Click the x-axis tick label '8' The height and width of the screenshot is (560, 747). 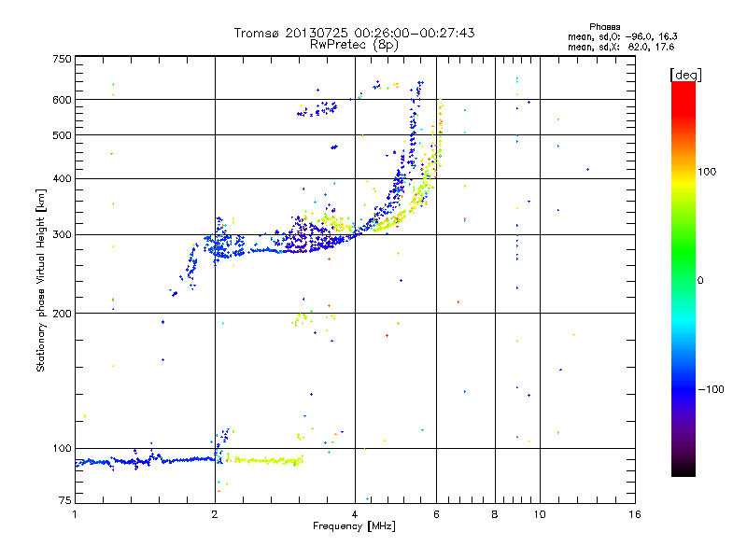click(x=495, y=514)
